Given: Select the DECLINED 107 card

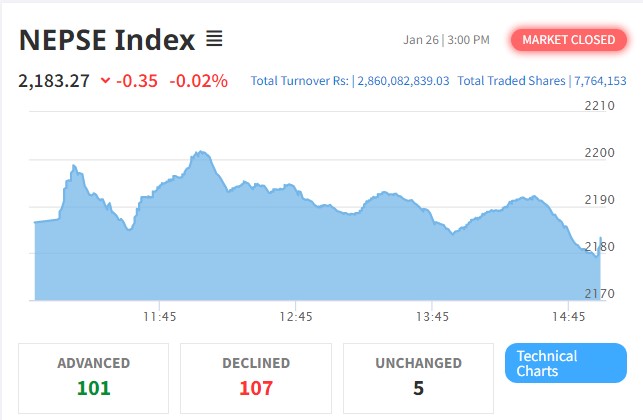Looking at the screenshot, I should tap(256, 377).
